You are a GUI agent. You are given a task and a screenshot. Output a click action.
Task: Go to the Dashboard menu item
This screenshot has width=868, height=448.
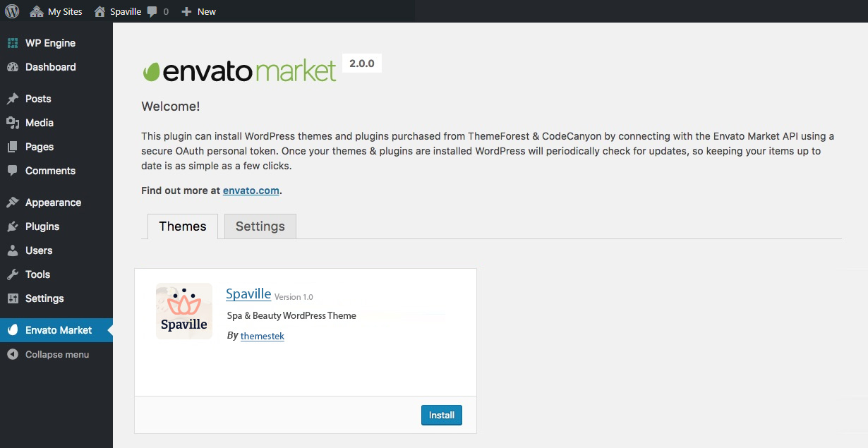tap(50, 67)
